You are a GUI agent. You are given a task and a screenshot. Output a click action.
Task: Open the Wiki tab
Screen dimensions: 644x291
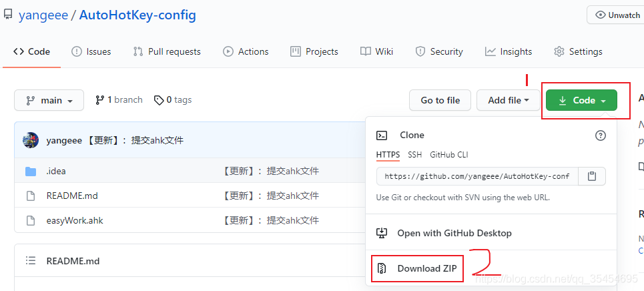(x=376, y=52)
